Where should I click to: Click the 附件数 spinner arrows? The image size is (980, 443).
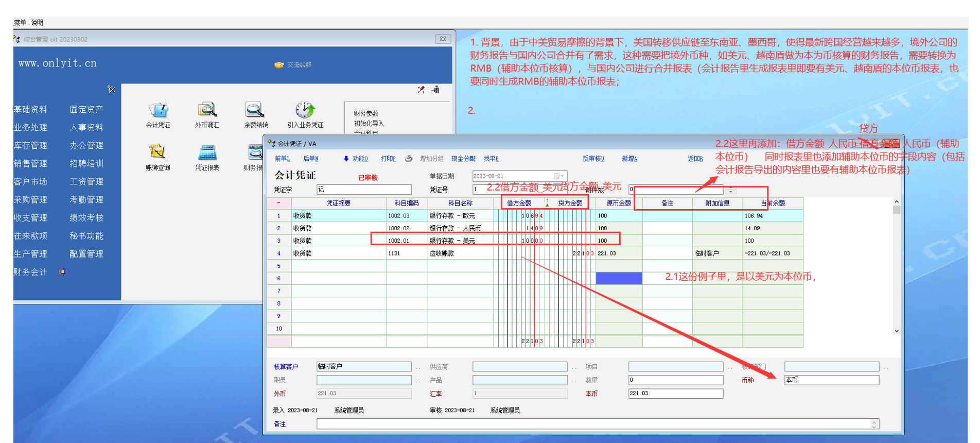tap(730, 190)
